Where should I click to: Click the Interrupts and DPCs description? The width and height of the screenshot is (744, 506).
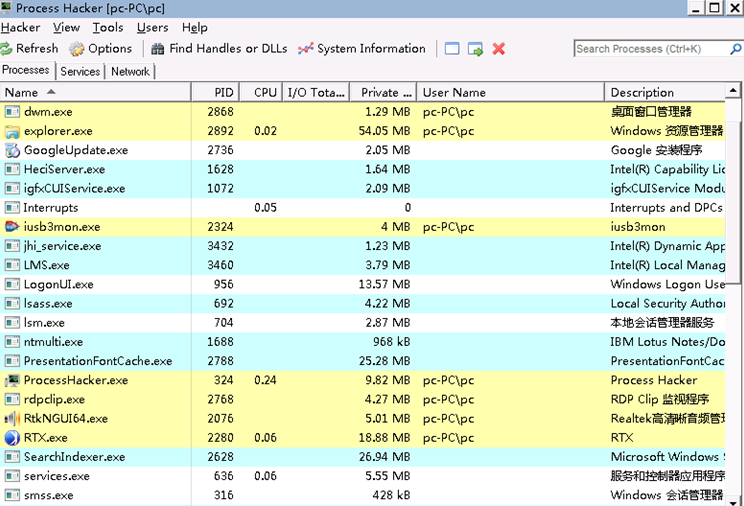666,207
